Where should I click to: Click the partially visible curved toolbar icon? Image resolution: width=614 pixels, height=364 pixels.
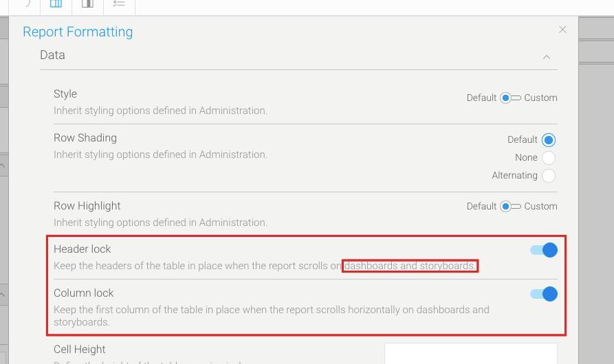point(28,3)
